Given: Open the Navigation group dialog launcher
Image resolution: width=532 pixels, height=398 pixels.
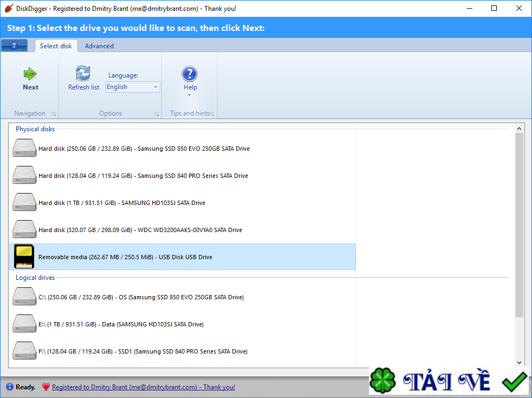Looking at the screenshot, I should click(54, 114).
